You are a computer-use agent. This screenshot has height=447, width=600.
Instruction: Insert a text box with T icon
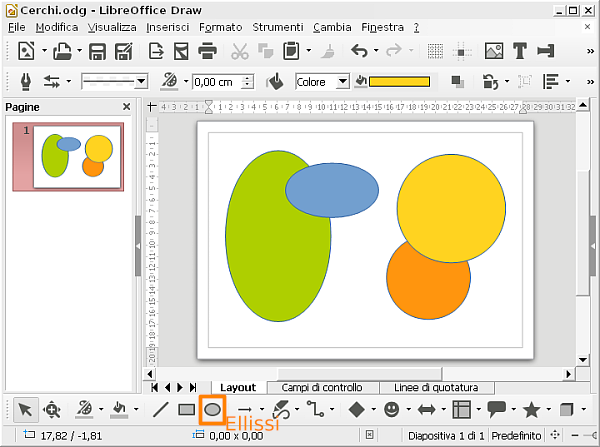[520, 51]
